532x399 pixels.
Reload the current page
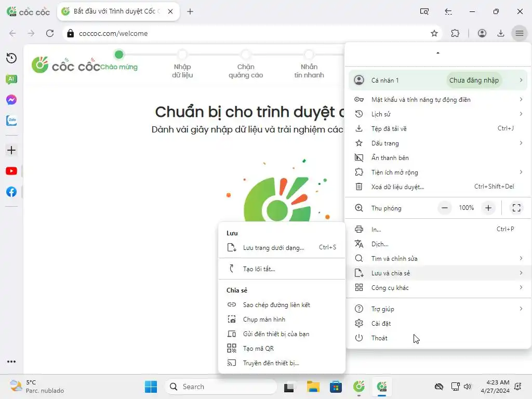tap(50, 33)
